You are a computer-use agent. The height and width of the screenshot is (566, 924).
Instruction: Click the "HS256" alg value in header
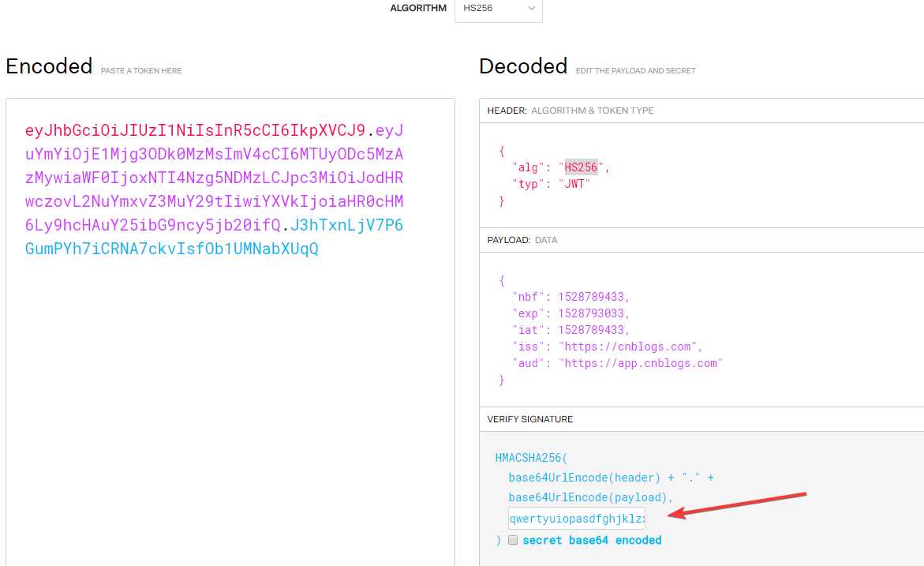point(581,167)
